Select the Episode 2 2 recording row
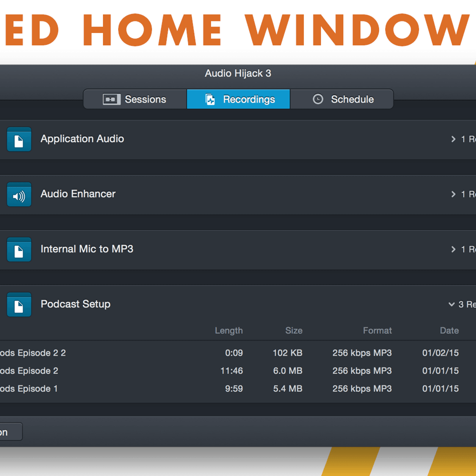 click(238, 353)
